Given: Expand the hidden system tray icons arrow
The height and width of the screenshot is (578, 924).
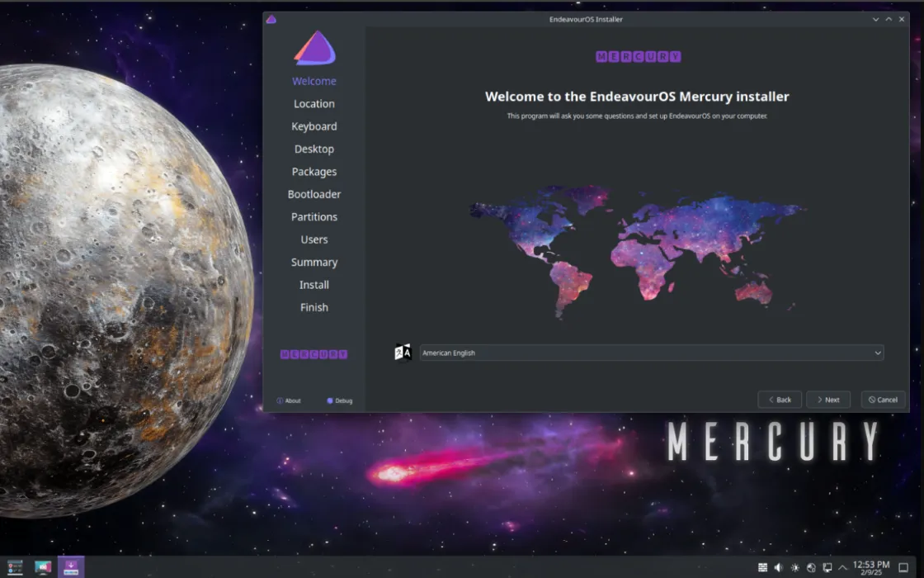Looking at the screenshot, I should [x=842, y=567].
